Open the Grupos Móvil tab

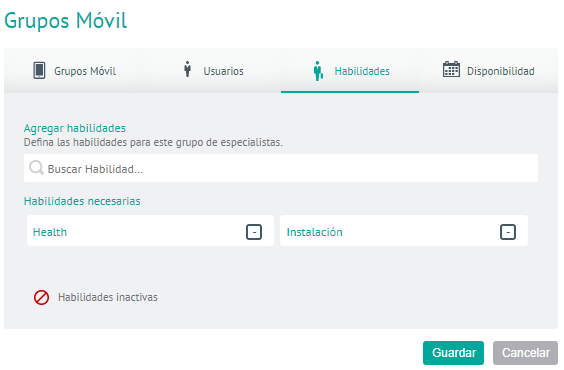(74, 71)
